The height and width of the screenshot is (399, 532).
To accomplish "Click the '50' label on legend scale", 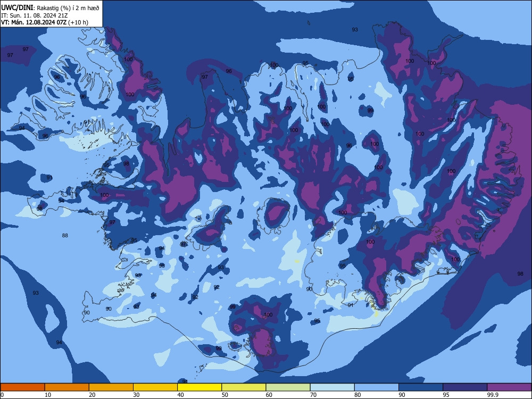I will pos(225,395).
